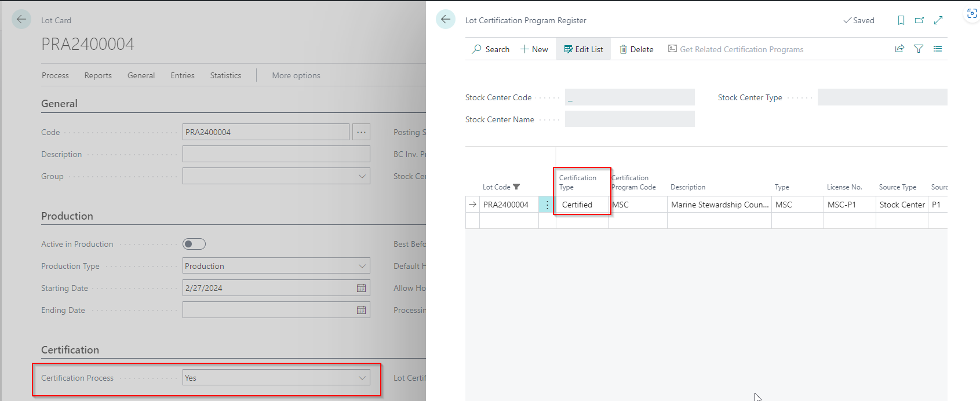Open the Statistics menu
This screenshot has height=401, width=980.
[225, 75]
